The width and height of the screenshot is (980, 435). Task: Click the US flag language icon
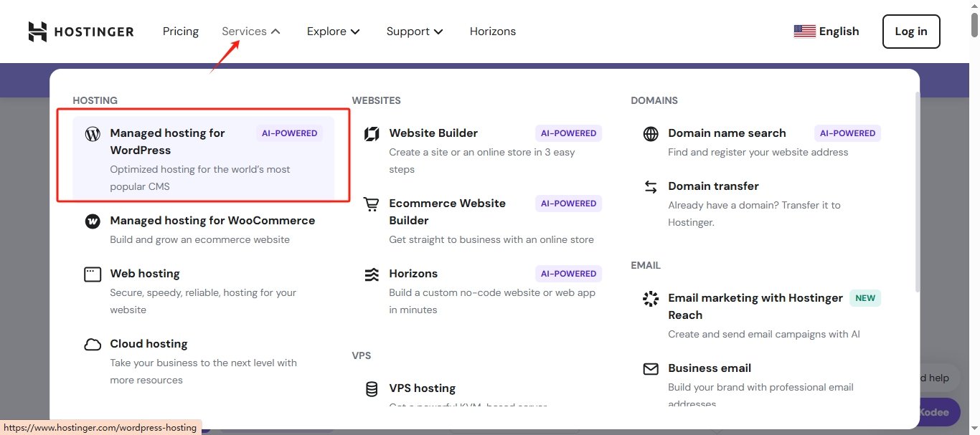[x=805, y=32]
